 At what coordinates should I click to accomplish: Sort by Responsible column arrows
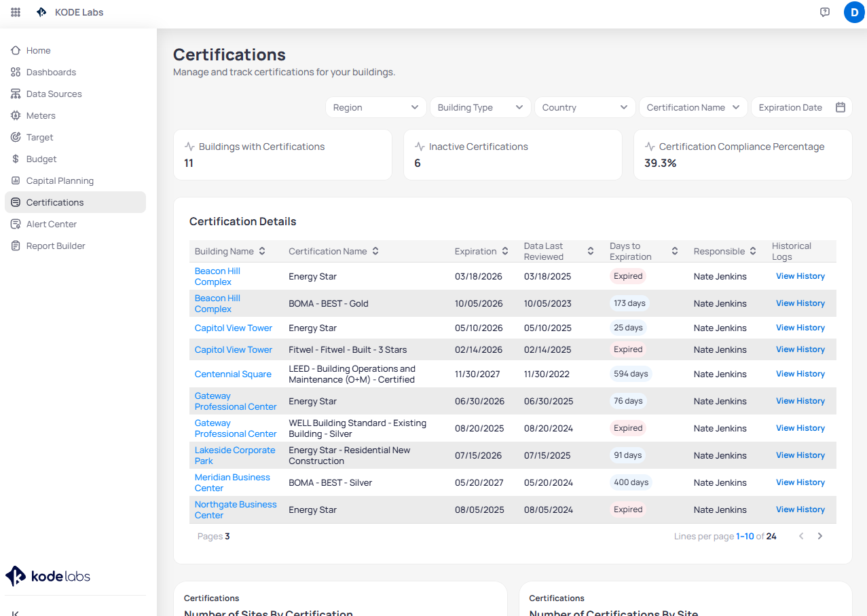pos(753,251)
